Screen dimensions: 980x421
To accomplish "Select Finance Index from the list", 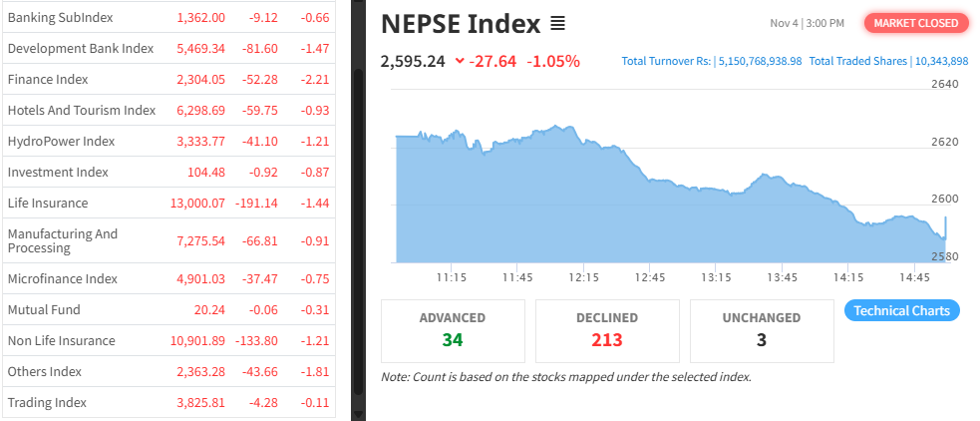I will tap(48, 79).
